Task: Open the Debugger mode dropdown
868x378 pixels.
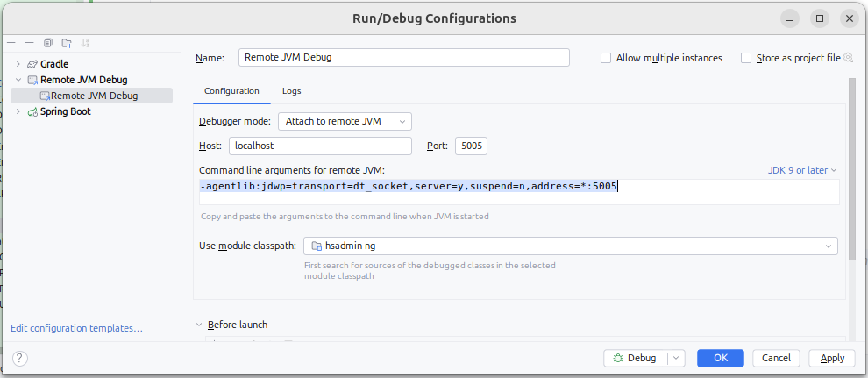Action: 345,121
